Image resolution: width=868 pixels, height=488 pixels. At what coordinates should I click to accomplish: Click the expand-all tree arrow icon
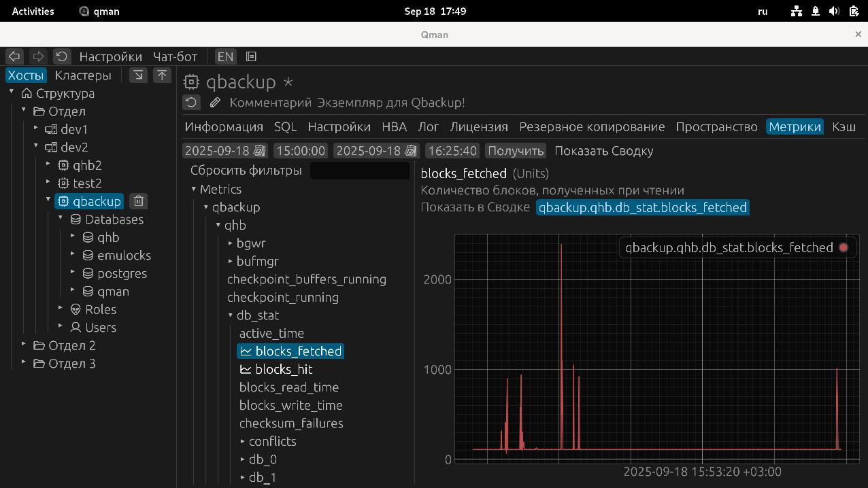click(x=138, y=75)
